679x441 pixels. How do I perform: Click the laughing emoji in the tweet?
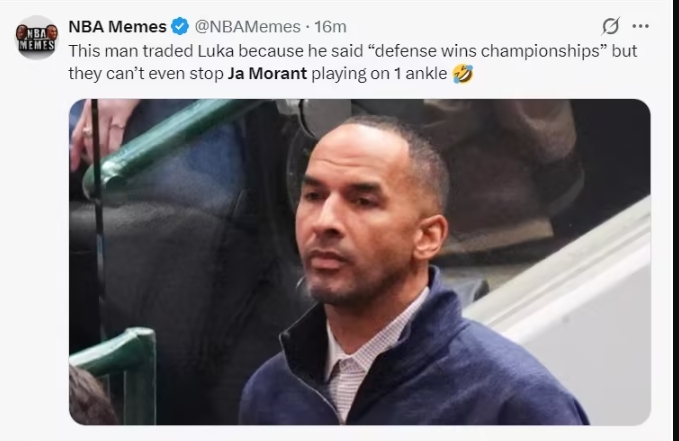(462, 73)
